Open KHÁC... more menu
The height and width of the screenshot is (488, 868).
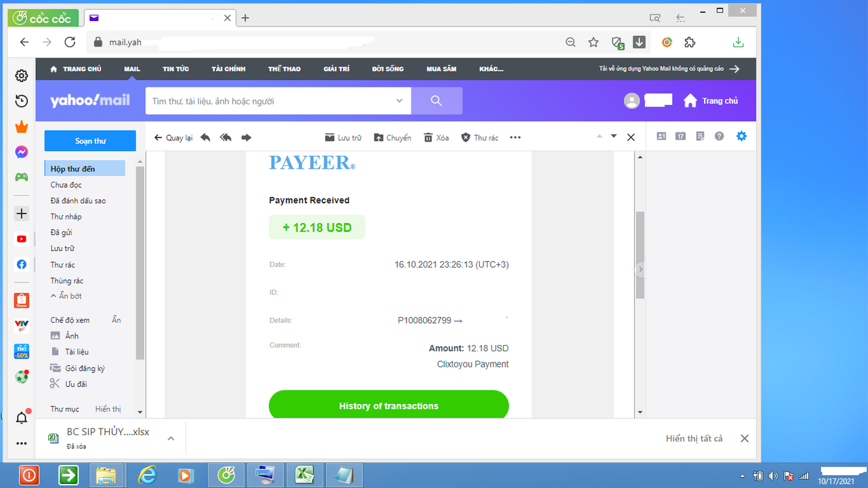pos(492,69)
